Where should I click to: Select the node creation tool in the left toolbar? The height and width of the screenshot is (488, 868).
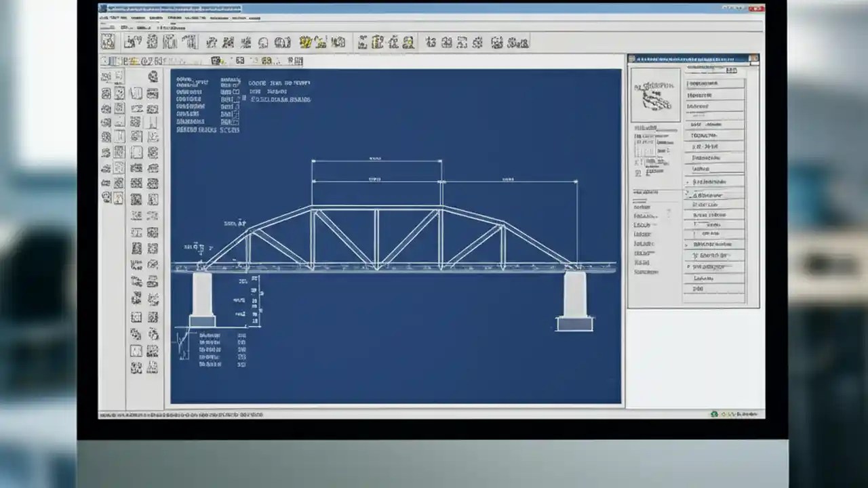106,77
